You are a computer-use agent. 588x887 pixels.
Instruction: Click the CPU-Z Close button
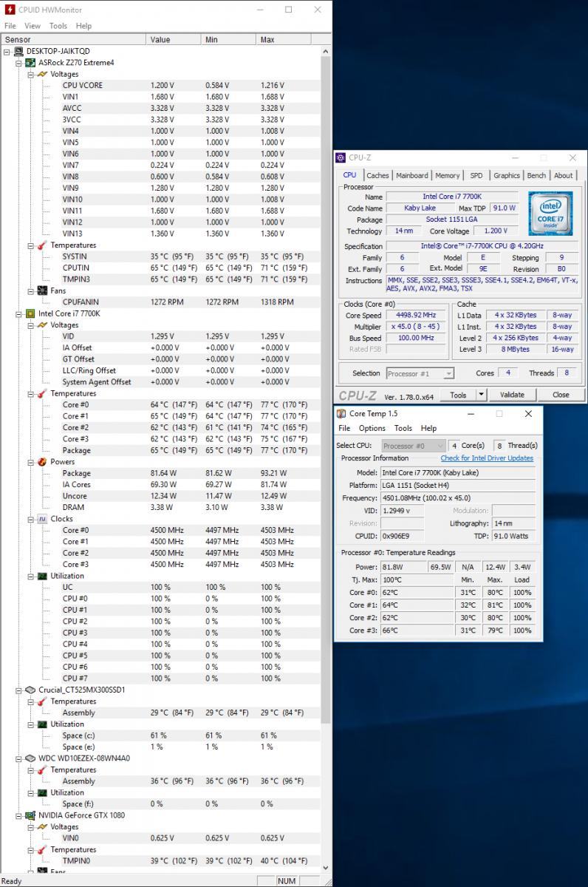coord(561,395)
